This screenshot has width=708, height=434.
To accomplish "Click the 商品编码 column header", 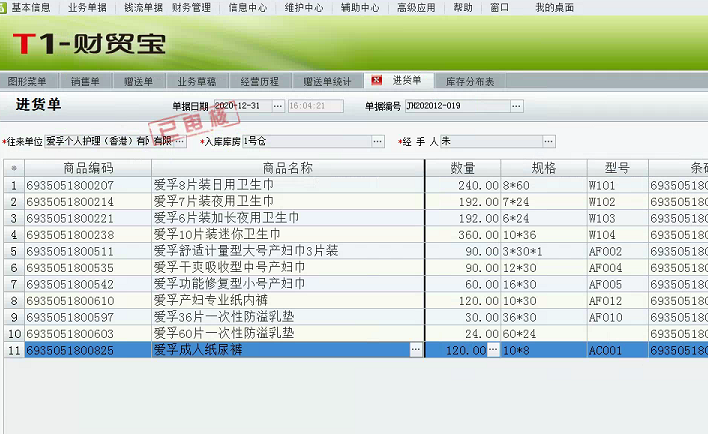I will [x=88, y=168].
